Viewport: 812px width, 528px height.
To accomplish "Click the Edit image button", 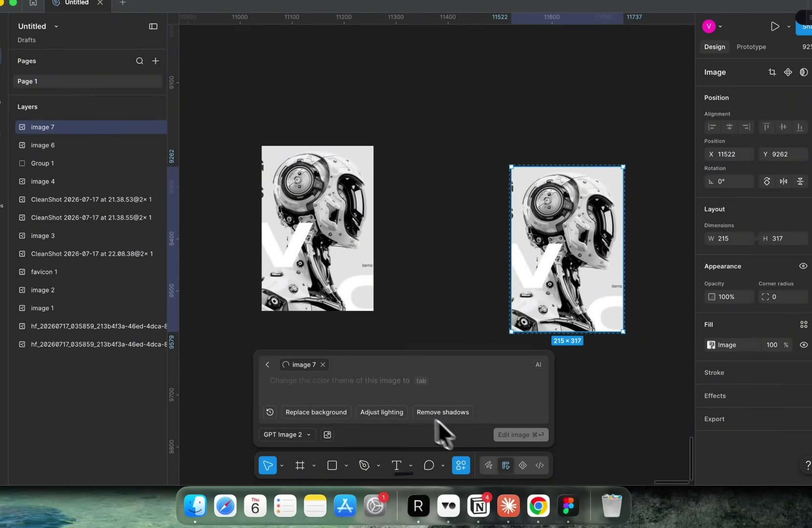I will [x=521, y=435].
